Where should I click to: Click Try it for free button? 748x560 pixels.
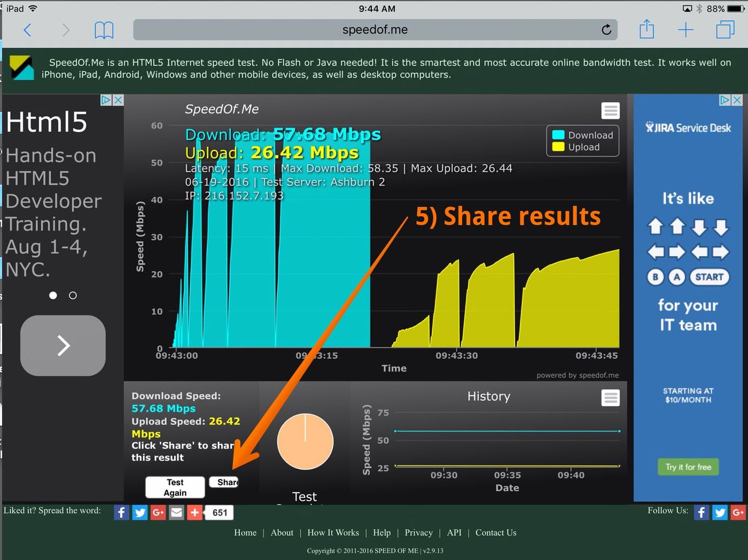[x=688, y=467]
